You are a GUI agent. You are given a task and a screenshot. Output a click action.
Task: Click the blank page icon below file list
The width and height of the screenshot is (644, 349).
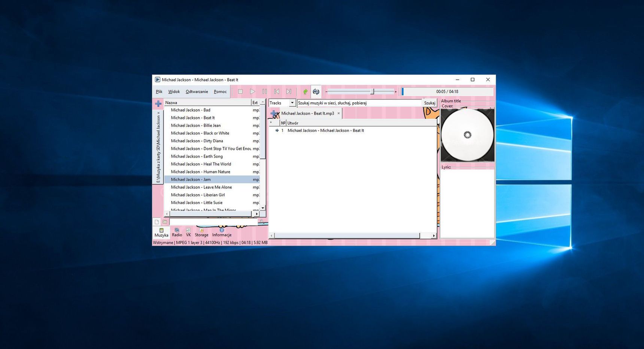click(x=157, y=222)
